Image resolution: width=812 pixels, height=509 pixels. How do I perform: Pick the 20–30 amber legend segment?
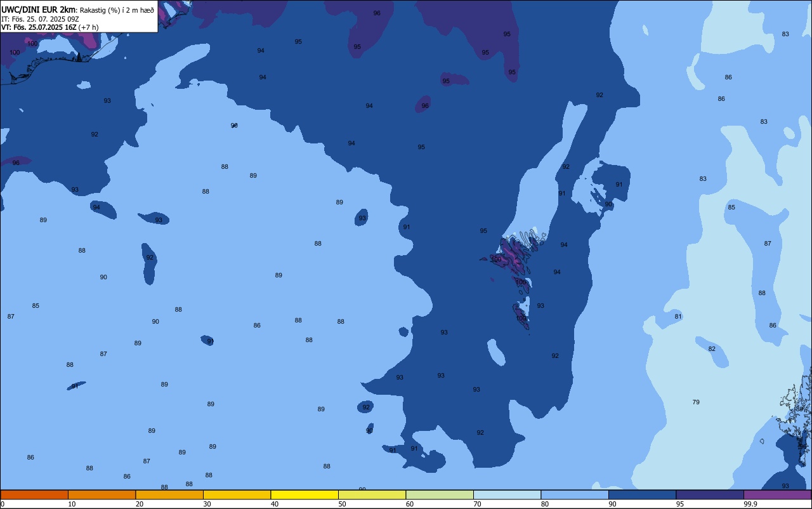[x=169, y=494]
